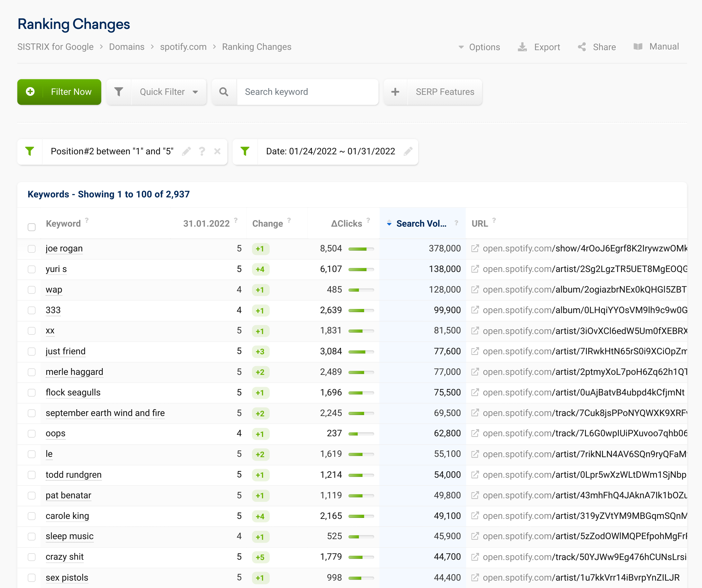Click the green Filter Now button
Image resolution: width=702 pixels, height=588 pixels.
click(59, 92)
